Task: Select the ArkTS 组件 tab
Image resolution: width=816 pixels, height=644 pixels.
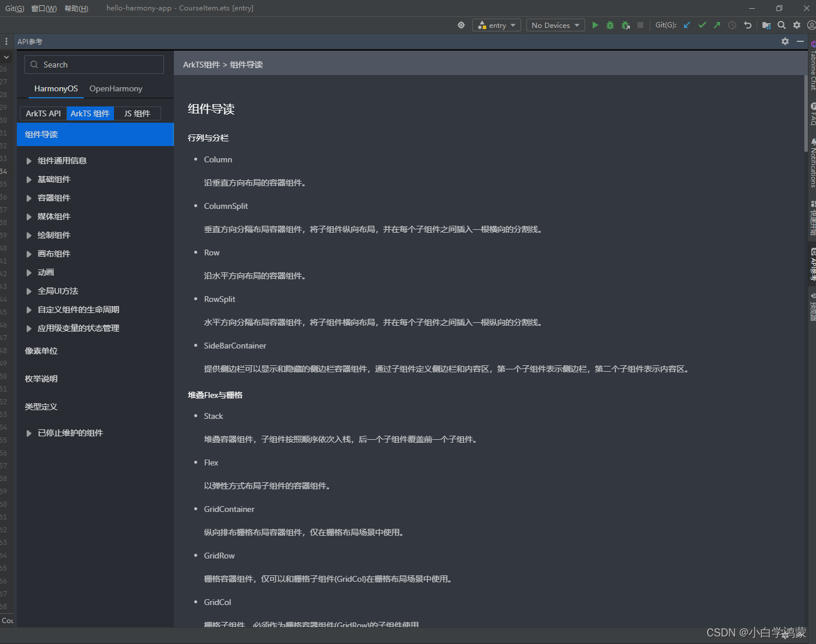Action: click(90, 113)
